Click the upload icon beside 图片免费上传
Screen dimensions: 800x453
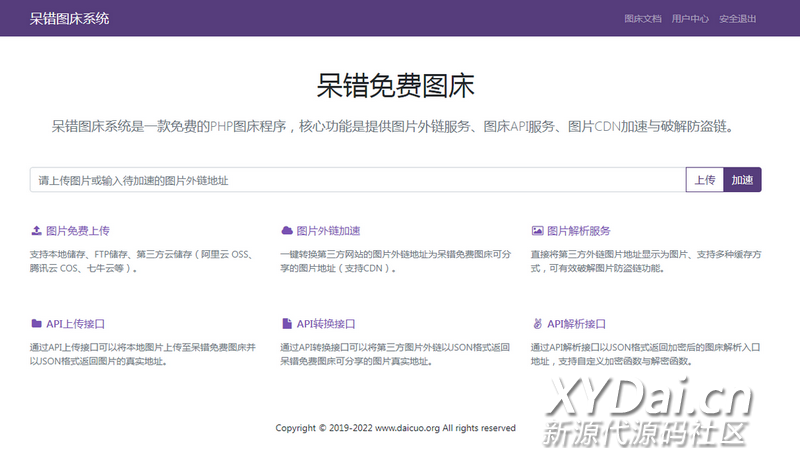(x=36, y=230)
